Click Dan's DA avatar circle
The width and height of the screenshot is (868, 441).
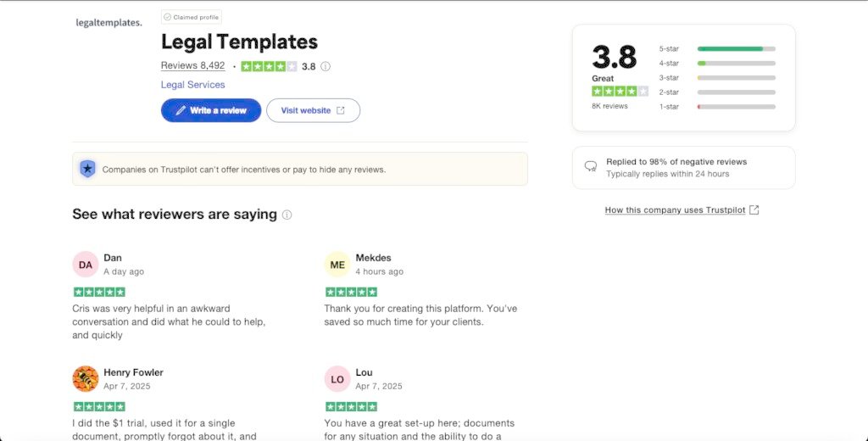click(86, 265)
